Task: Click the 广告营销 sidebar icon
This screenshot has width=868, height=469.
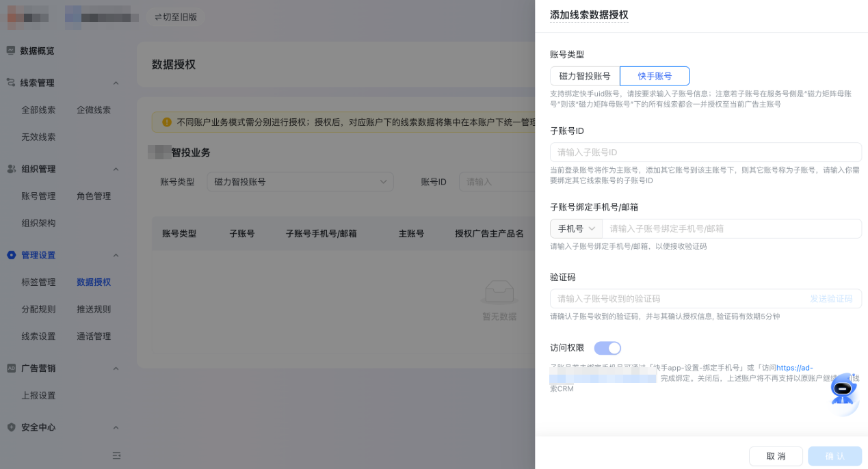Action: pyautogui.click(x=11, y=368)
